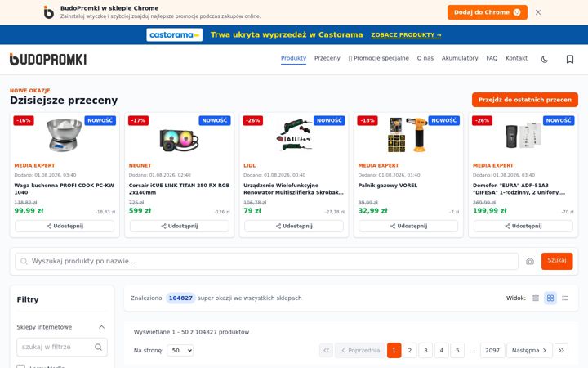
Task: Click the NEONET store label
Action: [x=140, y=165]
